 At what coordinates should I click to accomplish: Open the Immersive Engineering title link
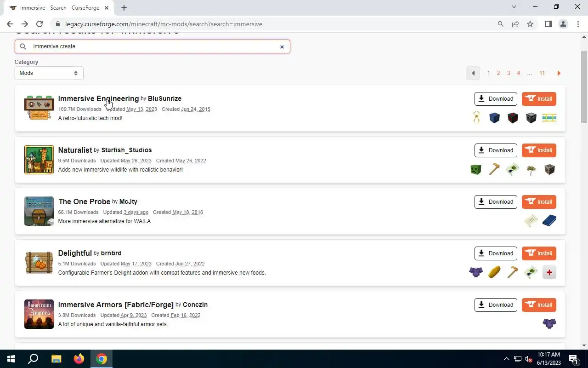[x=98, y=98]
